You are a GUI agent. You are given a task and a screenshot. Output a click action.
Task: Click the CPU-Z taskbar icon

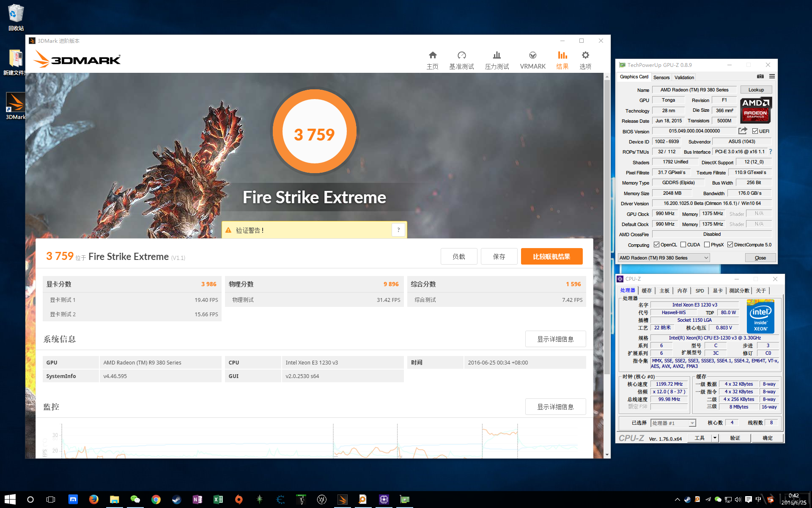pos(384,500)
